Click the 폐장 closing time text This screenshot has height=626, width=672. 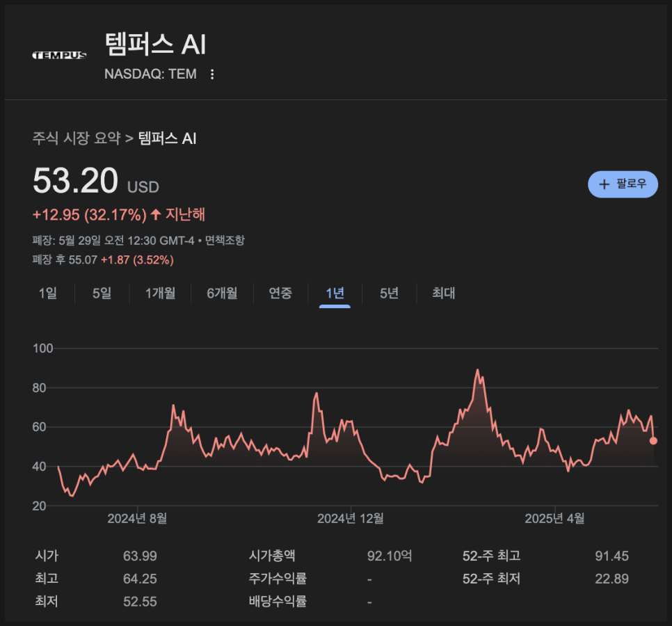pos(113,241)
